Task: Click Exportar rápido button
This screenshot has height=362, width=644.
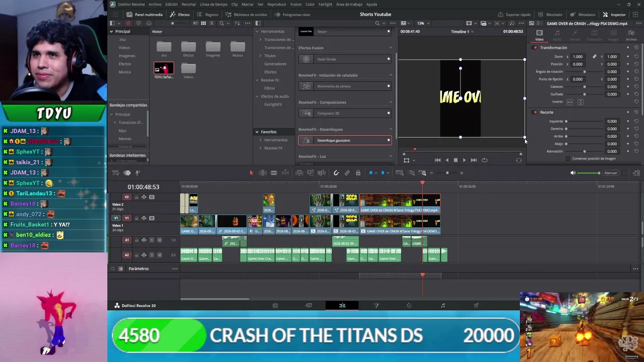Action: pyautogui.click(x=514, y=15)
